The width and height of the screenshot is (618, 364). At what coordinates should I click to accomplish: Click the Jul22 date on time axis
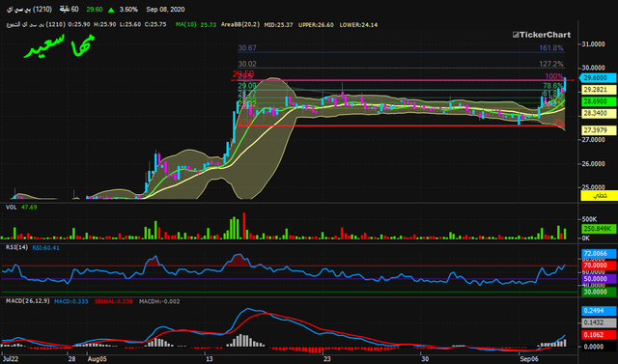[11, 359]
